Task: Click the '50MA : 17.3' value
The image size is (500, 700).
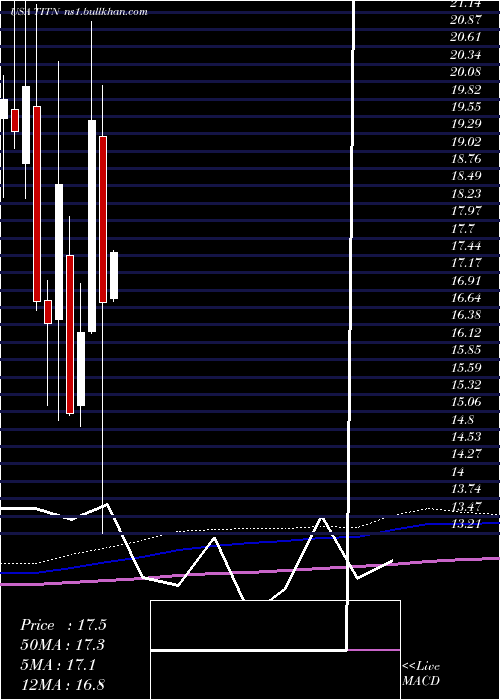Action: click(x=63, y=645)
